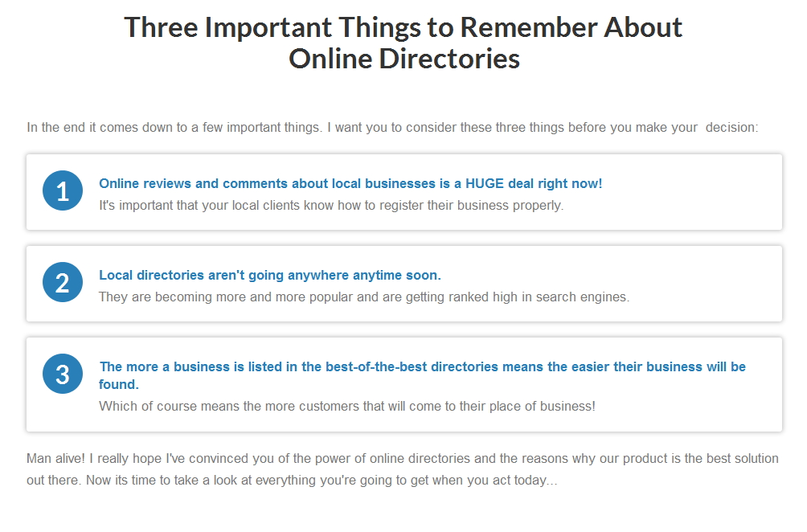The image size is (807, 532).
Task: Select the 'Local directories aren't going anywhere' heading
Action: pyautogui.click(x=270, y=276)
